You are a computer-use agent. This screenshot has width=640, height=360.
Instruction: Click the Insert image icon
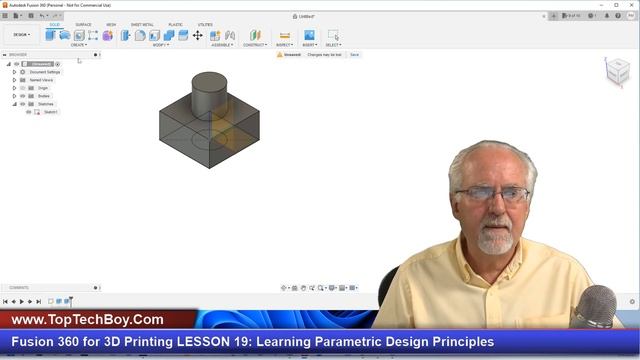(309, 35)
